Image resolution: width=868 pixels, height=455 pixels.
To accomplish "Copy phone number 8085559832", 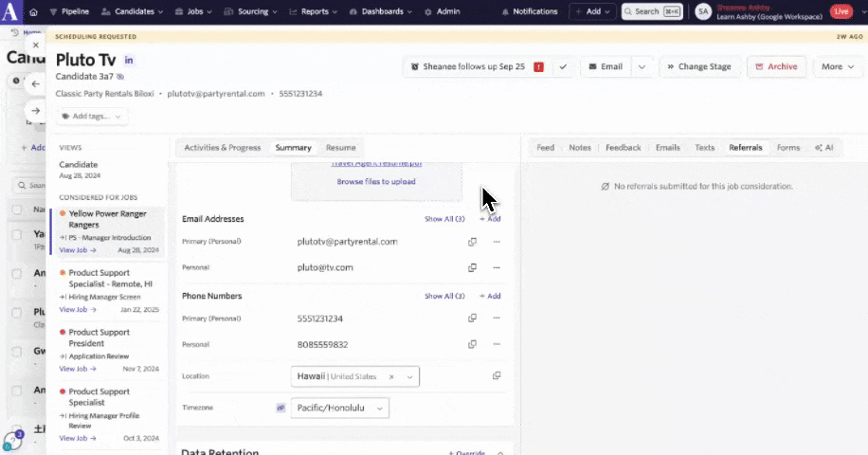I will (472, 344).
